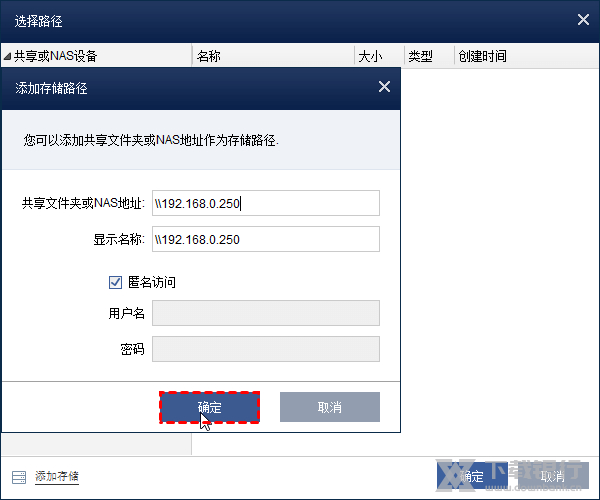Sort by the 大小 column header

[370, 57]
